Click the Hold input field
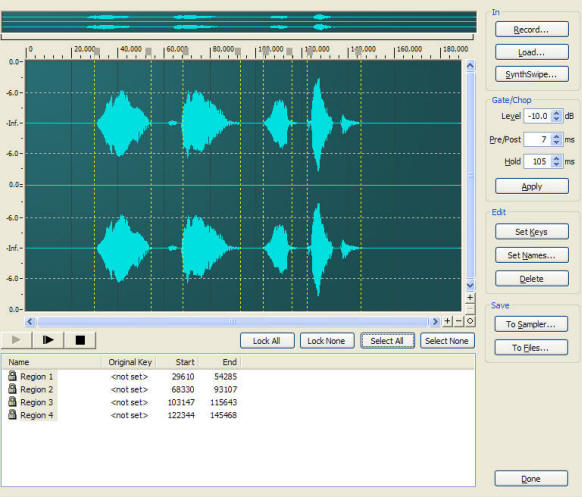The height and width of the screenshot is (497, 582). 538,161
